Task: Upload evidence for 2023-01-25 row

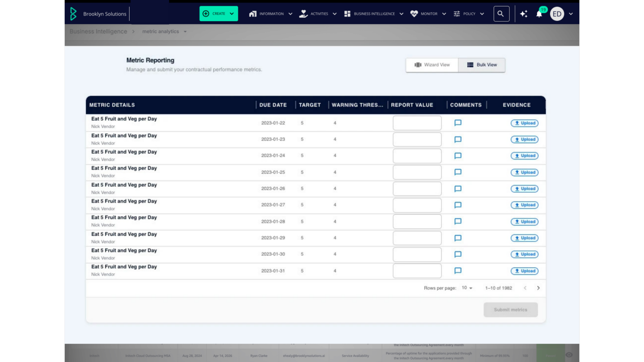Action: (525, 172)
